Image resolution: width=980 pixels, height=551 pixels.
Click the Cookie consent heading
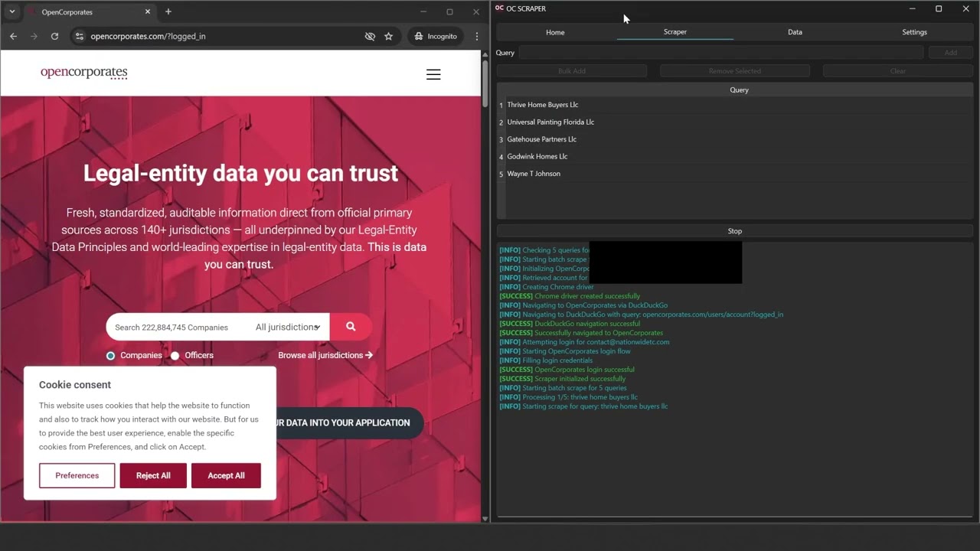[x=75, y=385]
